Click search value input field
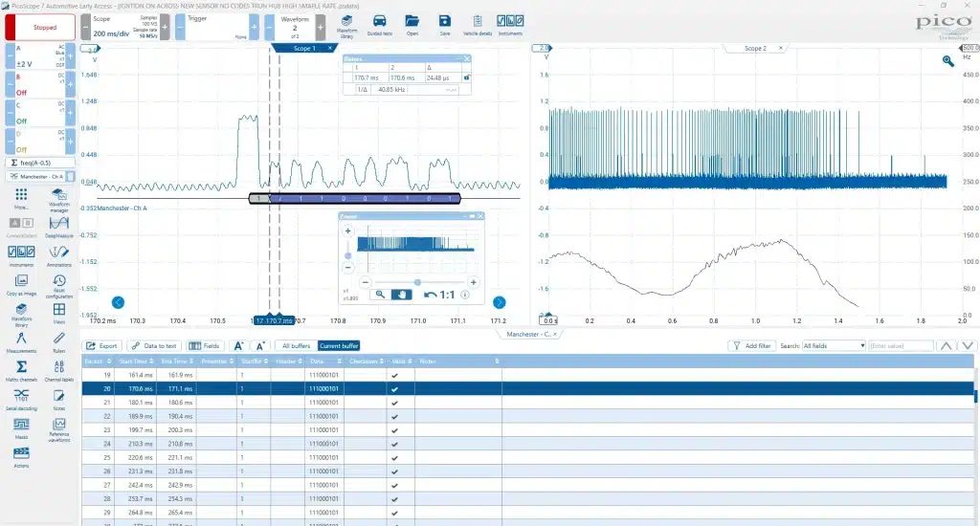The image size is (980, 526). [900, 345]
